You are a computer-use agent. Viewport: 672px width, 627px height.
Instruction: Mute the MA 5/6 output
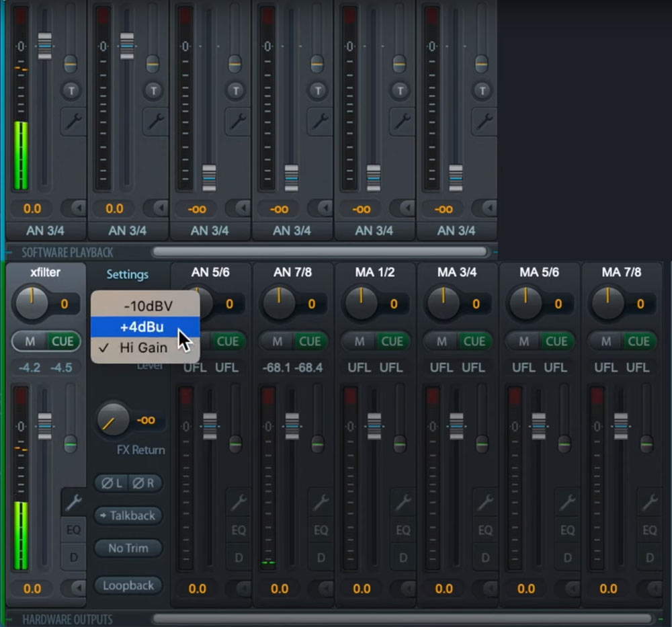coord(524,341)
